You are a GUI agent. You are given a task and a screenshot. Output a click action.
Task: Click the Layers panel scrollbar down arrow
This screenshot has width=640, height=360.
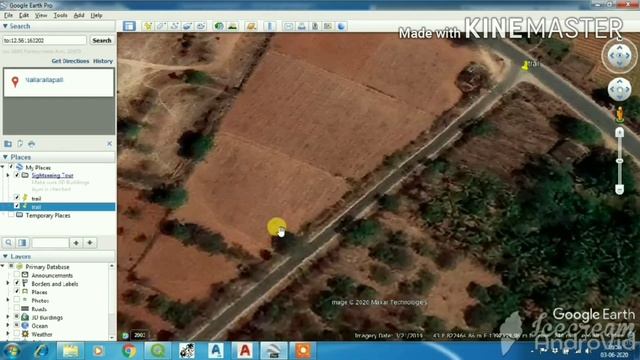[x=112, y=337]
